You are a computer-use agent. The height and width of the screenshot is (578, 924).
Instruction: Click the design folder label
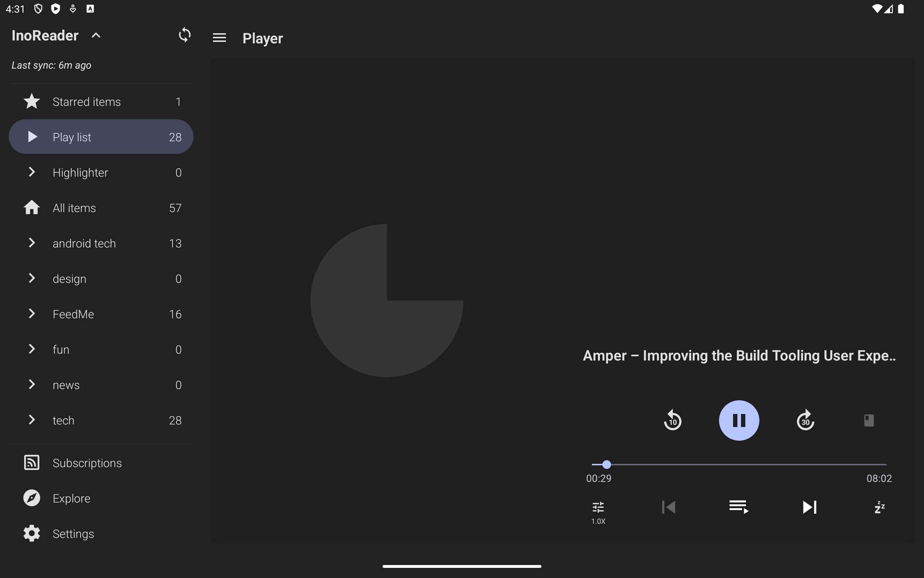(70, 279)
